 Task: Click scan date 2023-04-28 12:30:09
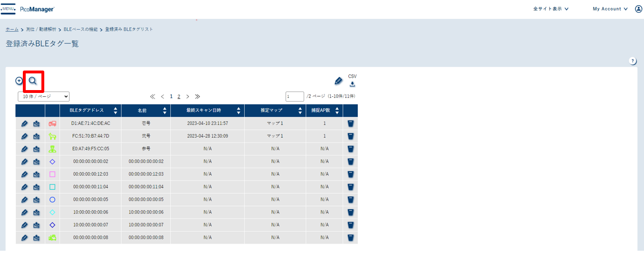208,136
